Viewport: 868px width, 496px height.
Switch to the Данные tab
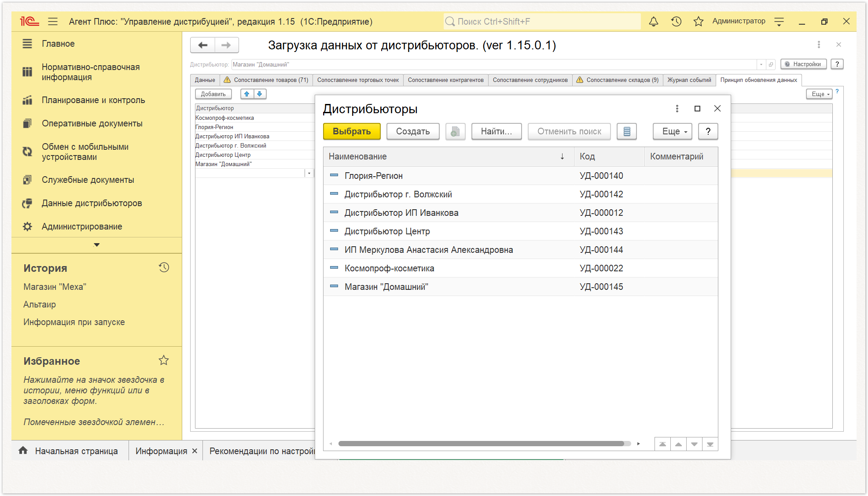pos(205,80)
